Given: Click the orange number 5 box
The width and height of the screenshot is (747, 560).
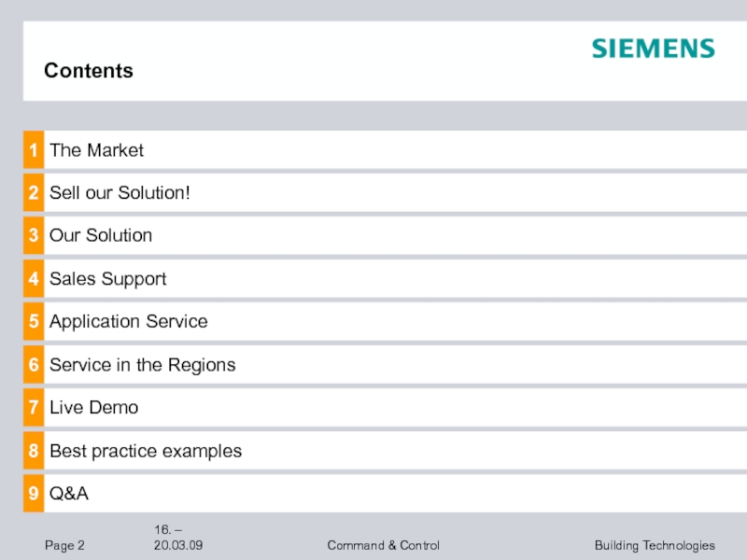Looking at the screenshot, I should (34, 321).
